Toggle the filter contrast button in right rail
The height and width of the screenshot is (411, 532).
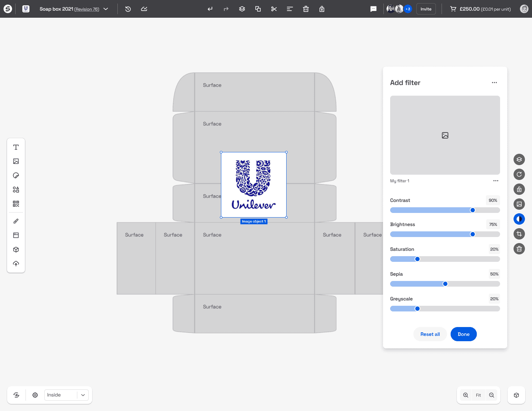tap(519, 219)
